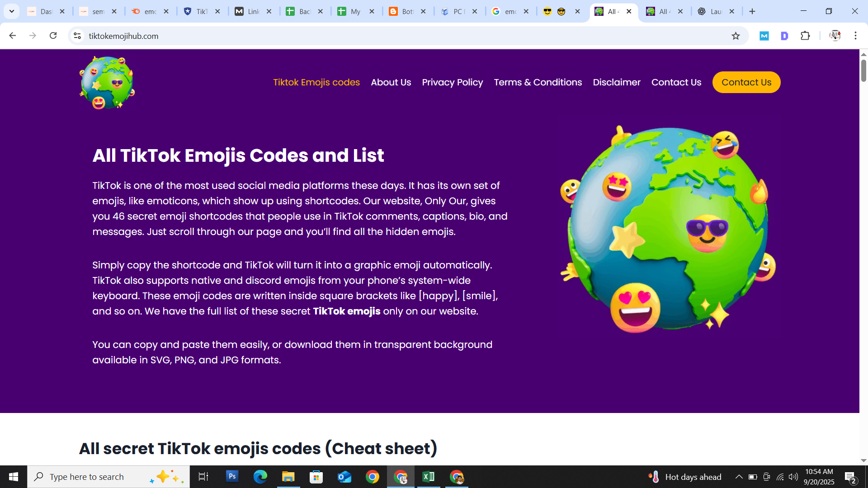Close the Das tab
The image size is (868, 488).
coord(62,11)
